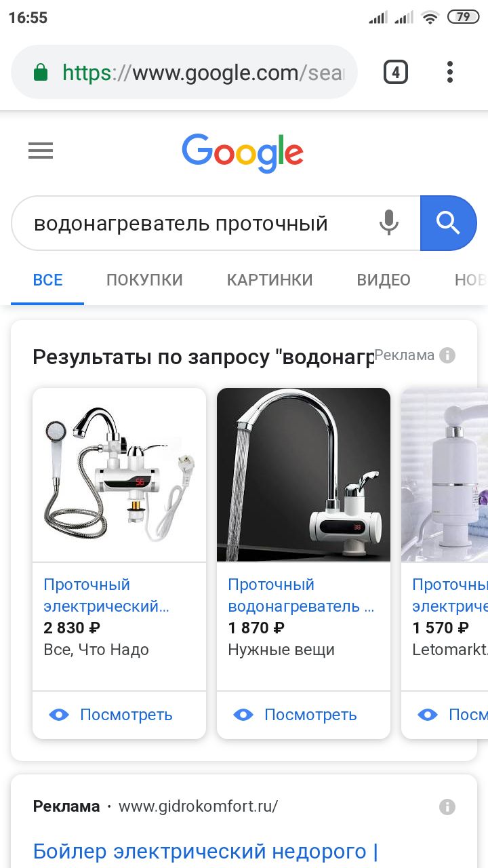Viewport: 488px width, 868px height.
Task: Tap the microphone voice search icon
Action: coord(388,222)
